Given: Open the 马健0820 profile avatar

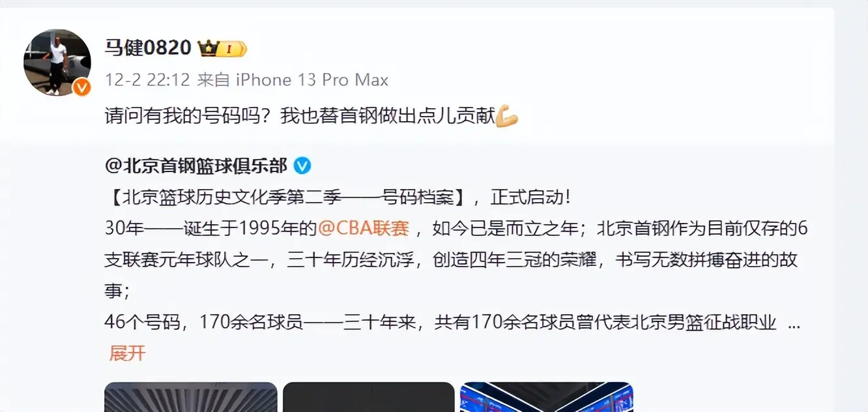Looking at the screenshot, I should pos(57,63).
